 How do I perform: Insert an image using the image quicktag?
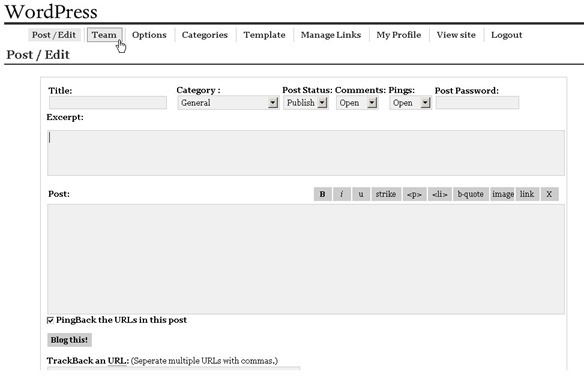point(503,194)
